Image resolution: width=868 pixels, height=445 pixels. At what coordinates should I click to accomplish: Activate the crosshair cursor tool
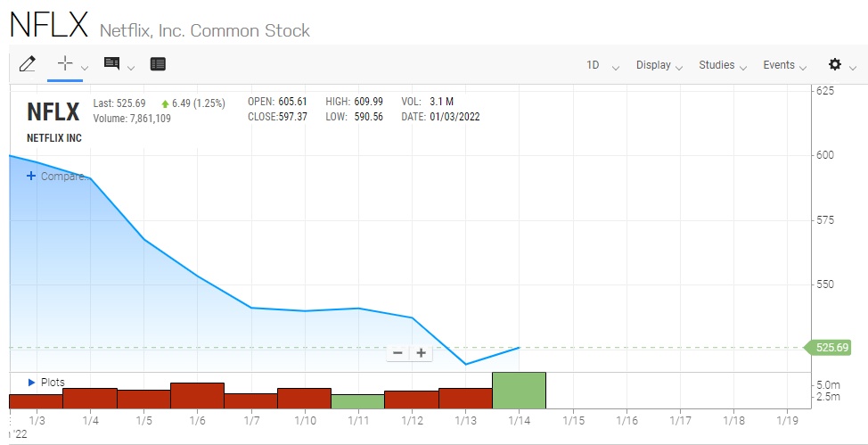pos(64,64)
